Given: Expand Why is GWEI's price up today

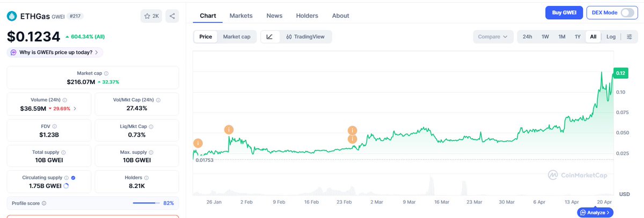Looking at the screenshot, I should 55,52.
